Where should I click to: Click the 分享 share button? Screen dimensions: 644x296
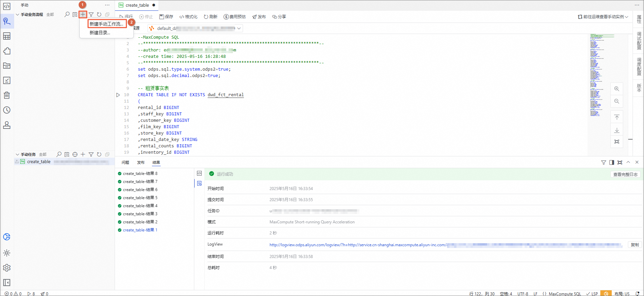[279, 17]
